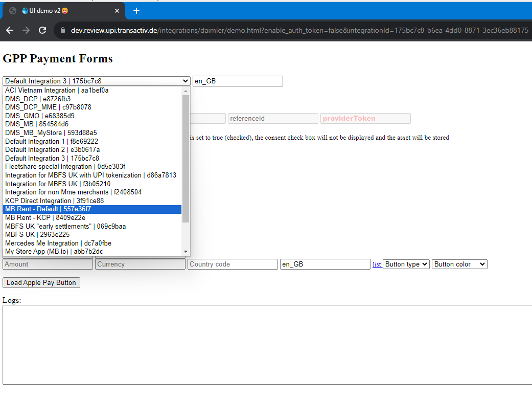Image resolution: width=532 pixels, height=399 pixels.
Task: Open the list link
Action: click(x=377, y=264)
